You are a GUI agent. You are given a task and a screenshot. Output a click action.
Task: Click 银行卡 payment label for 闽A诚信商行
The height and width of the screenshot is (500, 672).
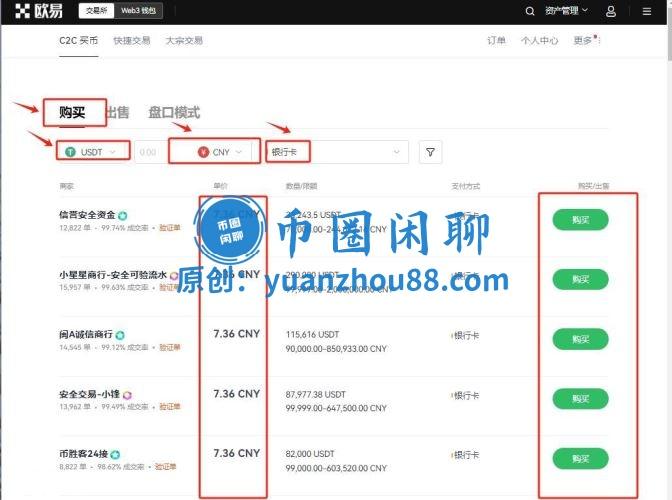coord(466,335)
